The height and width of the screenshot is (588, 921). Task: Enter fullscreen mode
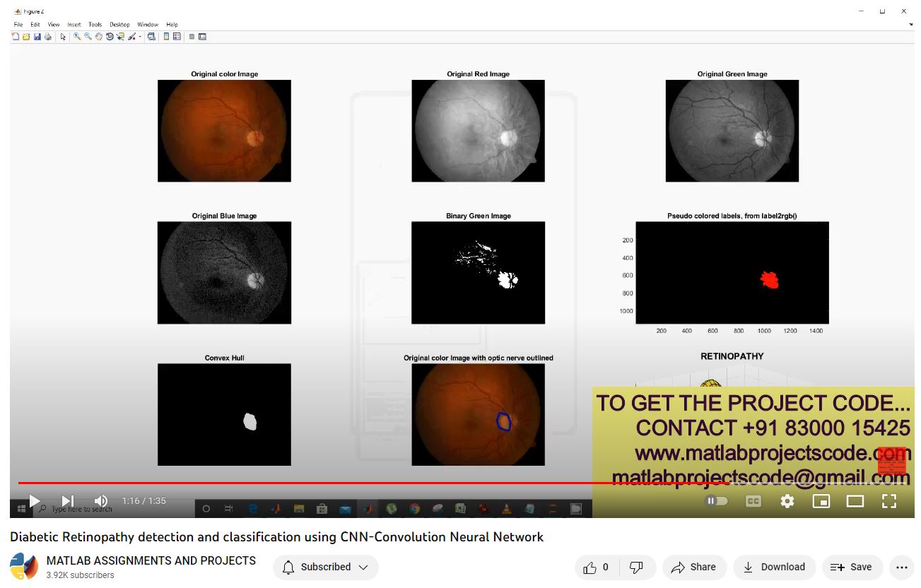[x=889, y=501]
